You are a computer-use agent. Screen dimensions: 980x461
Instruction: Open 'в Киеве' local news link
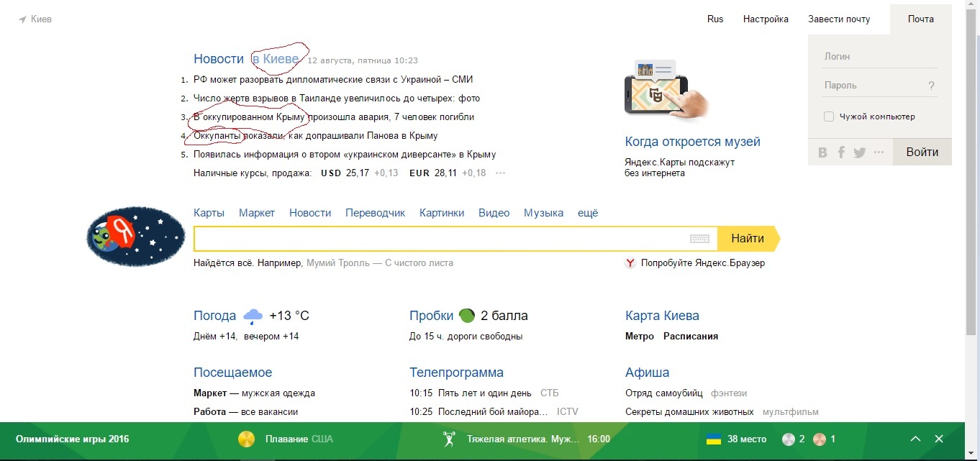click(276, 59)
